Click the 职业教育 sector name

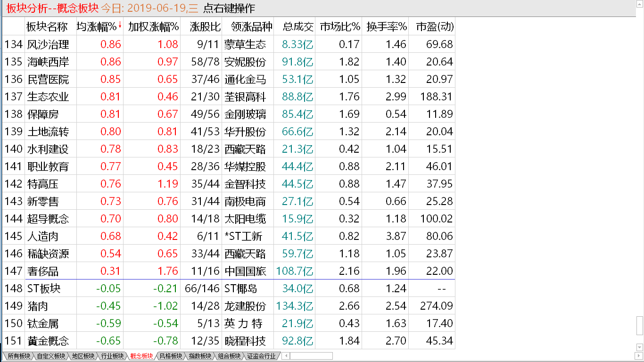[x=49, y=166]
